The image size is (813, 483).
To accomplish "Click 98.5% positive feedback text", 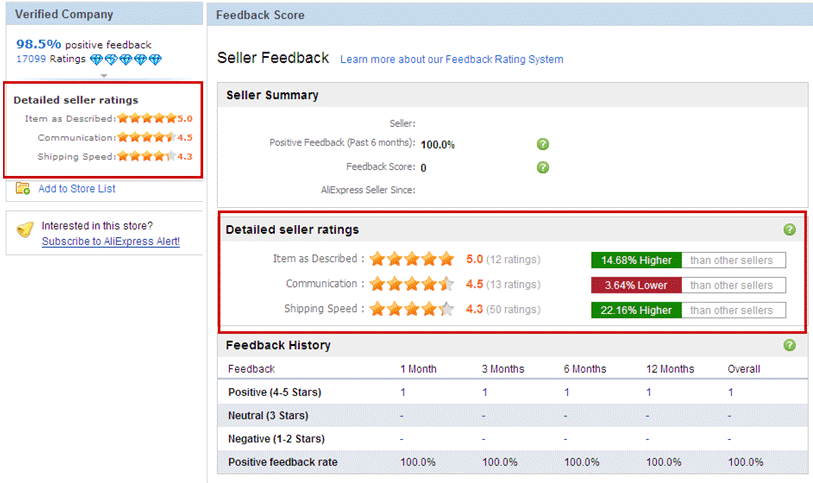I will [x=83, y=44].
